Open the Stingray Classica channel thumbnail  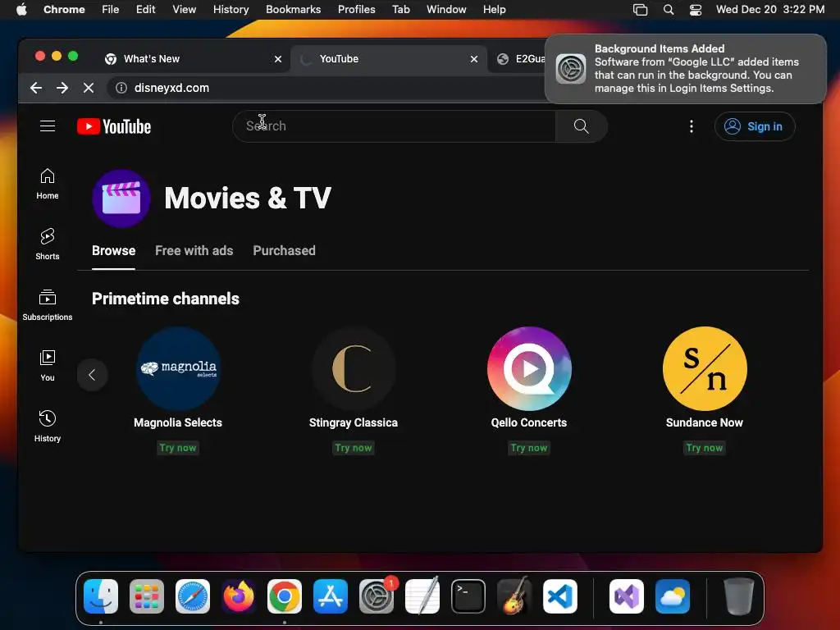[354, 368]
